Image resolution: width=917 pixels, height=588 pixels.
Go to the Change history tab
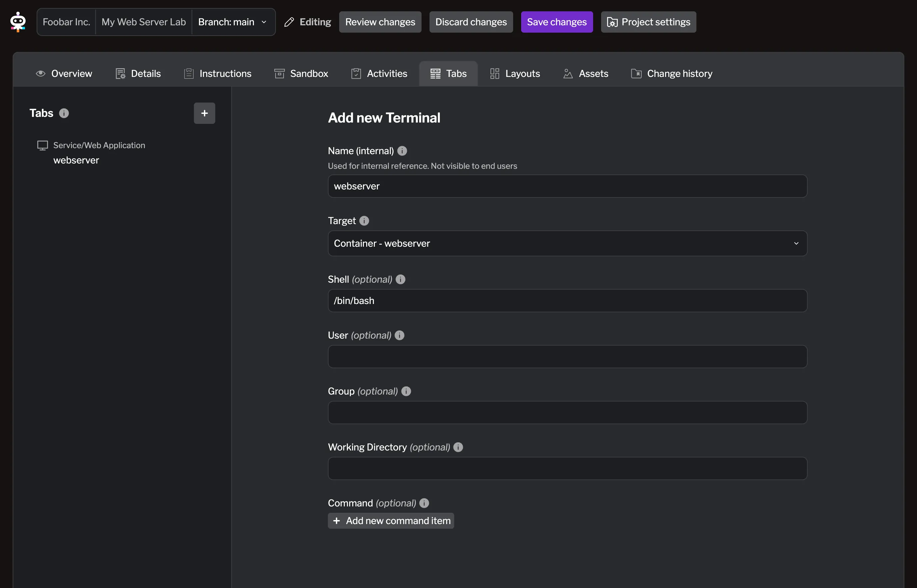(672, 73)
